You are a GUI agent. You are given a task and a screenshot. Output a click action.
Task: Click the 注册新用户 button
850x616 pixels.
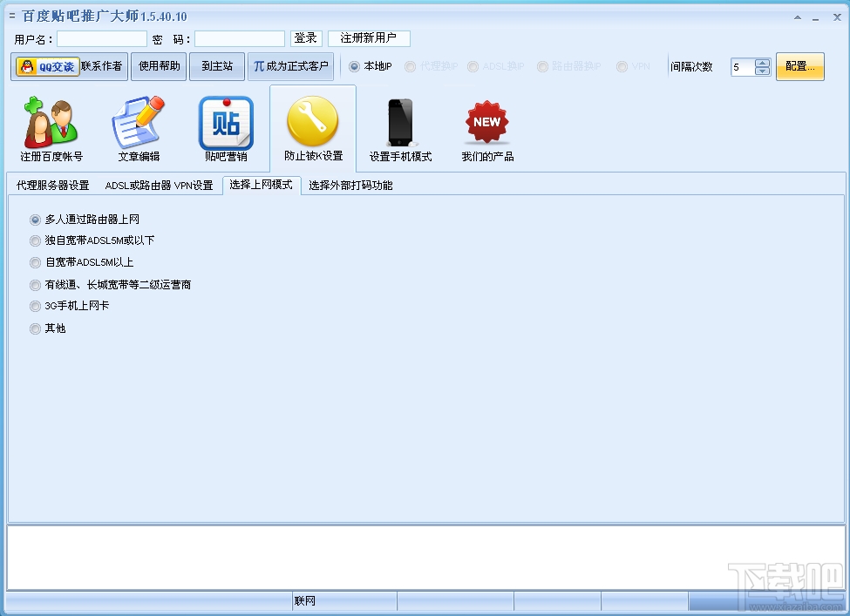point(369,38)
